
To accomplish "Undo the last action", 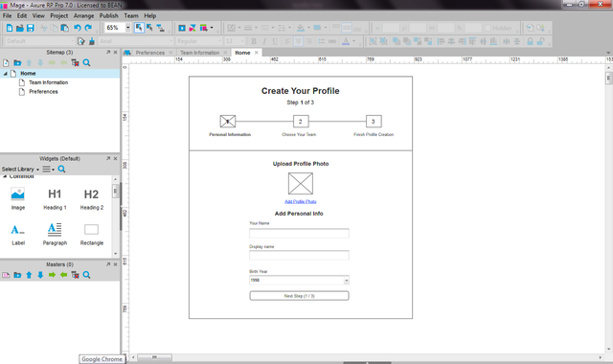I will pos(77,28).
